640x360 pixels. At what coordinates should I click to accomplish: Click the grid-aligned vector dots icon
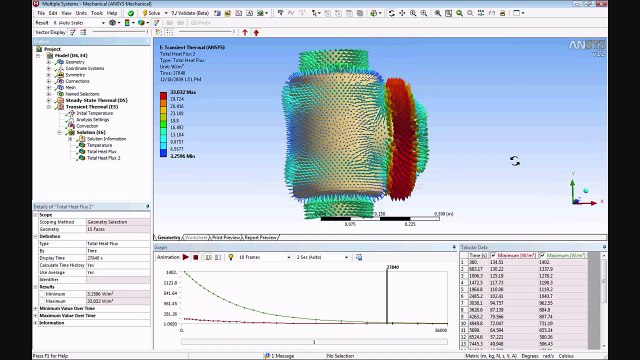pyautogui.click(x=170, y=32)
